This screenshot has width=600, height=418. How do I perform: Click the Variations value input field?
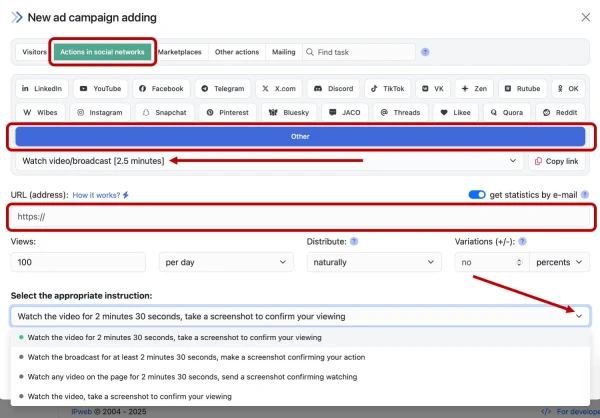pos(492,262)
